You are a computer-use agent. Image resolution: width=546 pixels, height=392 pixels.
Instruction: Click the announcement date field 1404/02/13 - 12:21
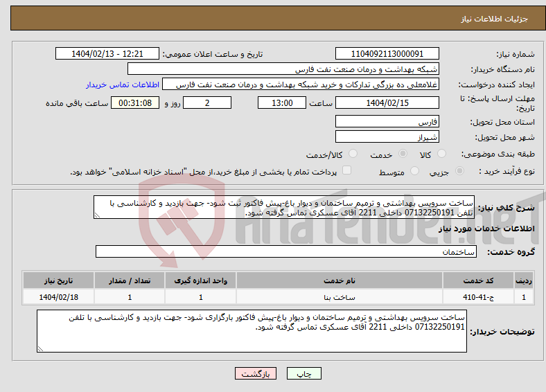click(x=107, y=53)
